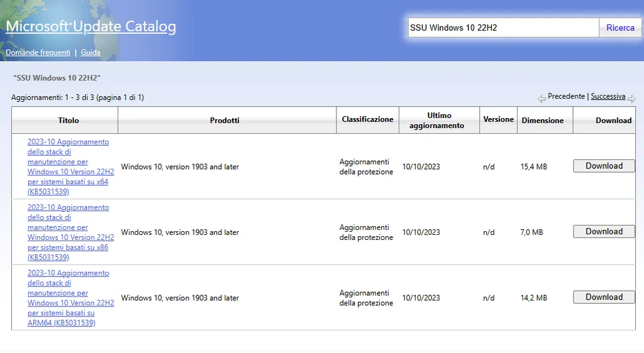Focus the search box containing SSU Windows 10 22H2
Screen dimensions: 644x353
504,28
